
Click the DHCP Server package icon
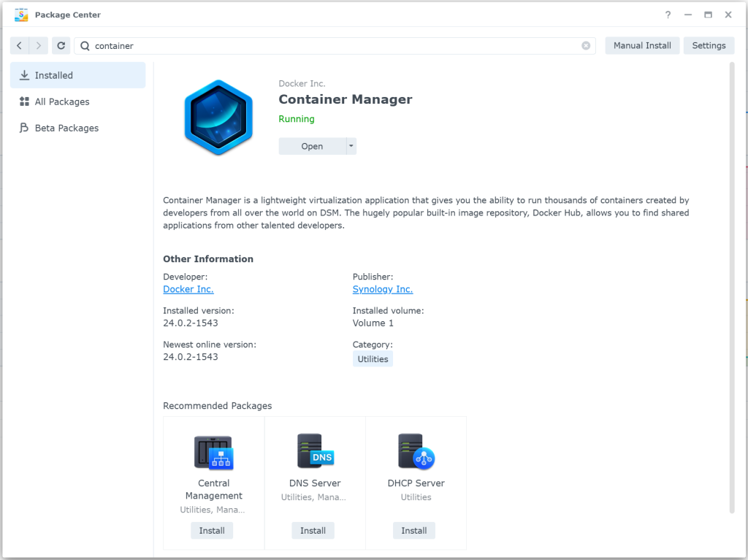[416, 451]
